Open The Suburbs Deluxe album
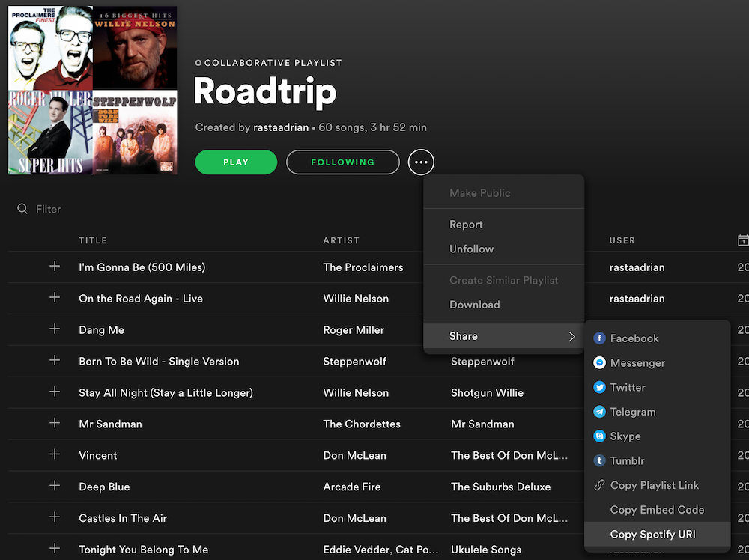Viewport: 749px width, 560px height. pyautogui.click(x=500, y=487)
